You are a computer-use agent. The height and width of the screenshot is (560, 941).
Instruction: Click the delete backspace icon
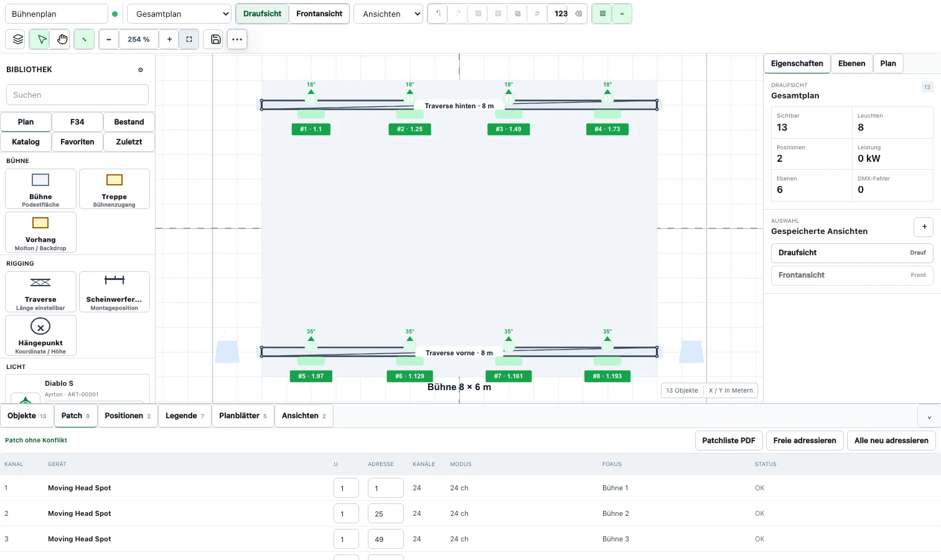578,14
